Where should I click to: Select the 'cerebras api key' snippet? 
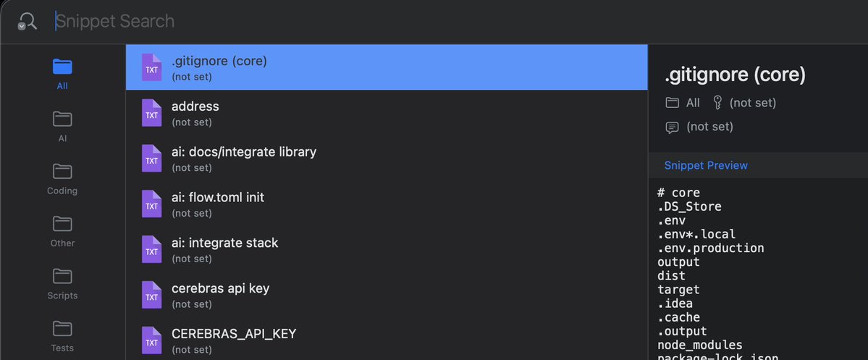[x=387, y=296]
